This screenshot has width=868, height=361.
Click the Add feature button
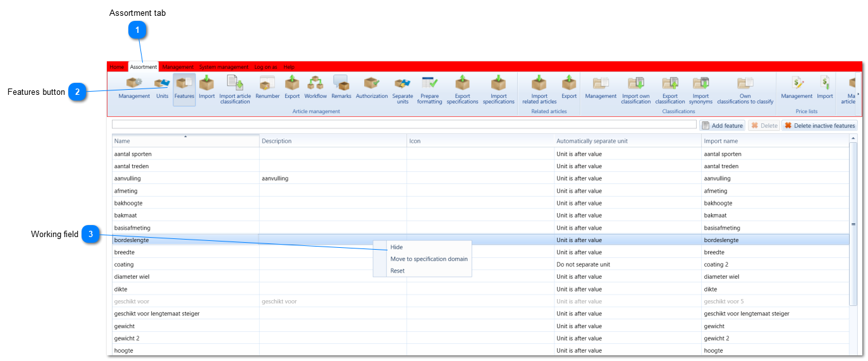click(x=723, y=125)
